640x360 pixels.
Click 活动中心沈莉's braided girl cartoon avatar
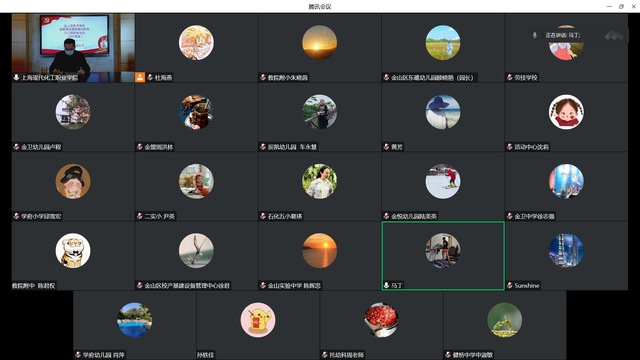click(x=566, y=112)
